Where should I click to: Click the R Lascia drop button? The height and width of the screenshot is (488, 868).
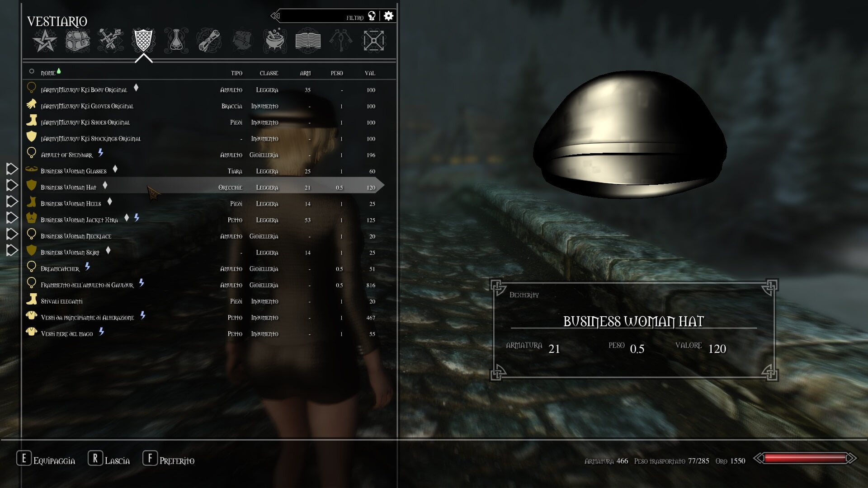(x=109, y=459)
